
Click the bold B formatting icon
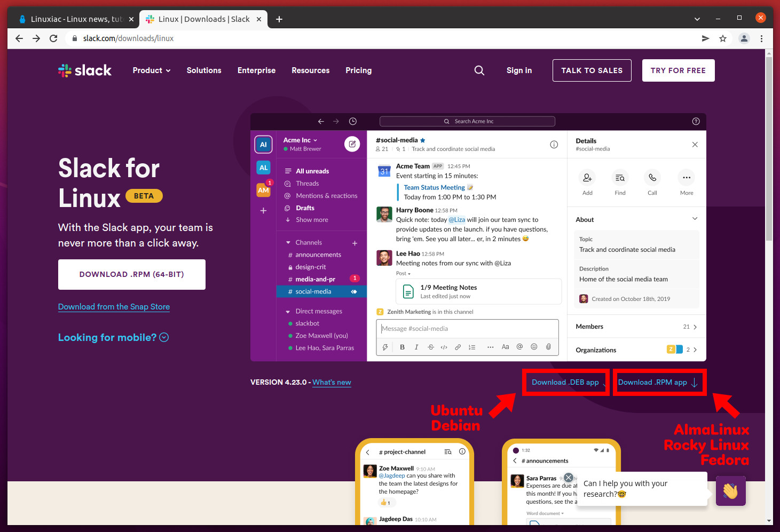pyautogui.click(x=402, y=347)
